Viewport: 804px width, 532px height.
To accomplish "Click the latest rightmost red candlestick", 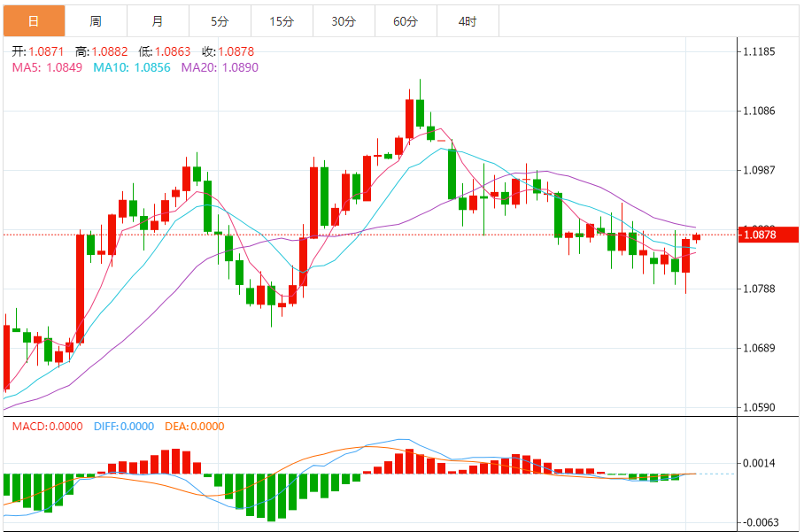I will click(x=696, y=236).
